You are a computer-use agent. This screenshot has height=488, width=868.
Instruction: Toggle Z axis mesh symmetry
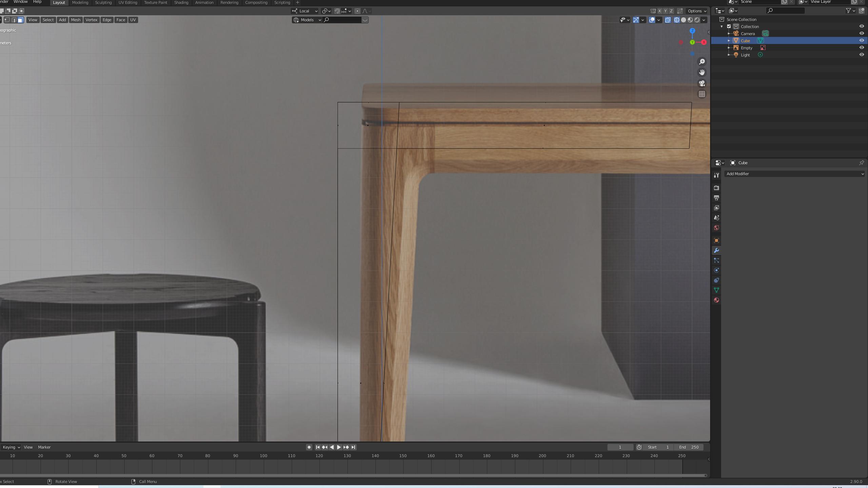point(671,11)
